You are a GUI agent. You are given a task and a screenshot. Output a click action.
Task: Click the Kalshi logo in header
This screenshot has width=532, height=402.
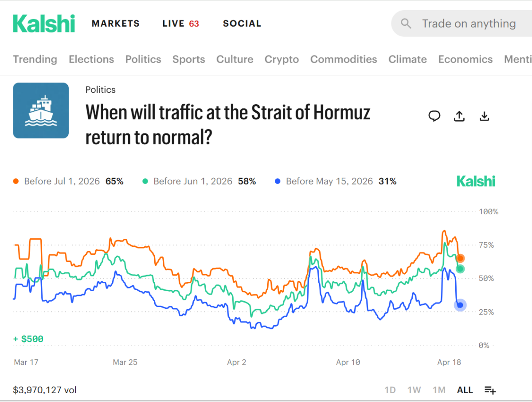click(x=44, y=24)
